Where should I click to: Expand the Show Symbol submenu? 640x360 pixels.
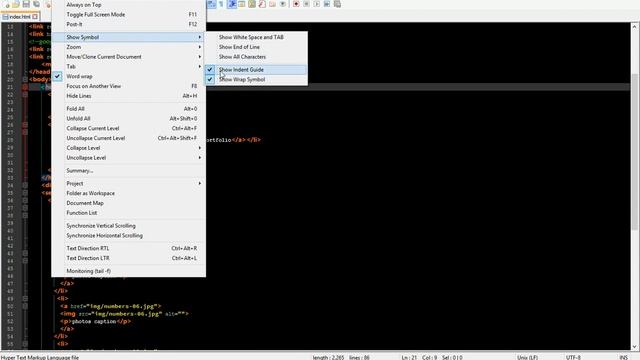(x=128, y=37)
